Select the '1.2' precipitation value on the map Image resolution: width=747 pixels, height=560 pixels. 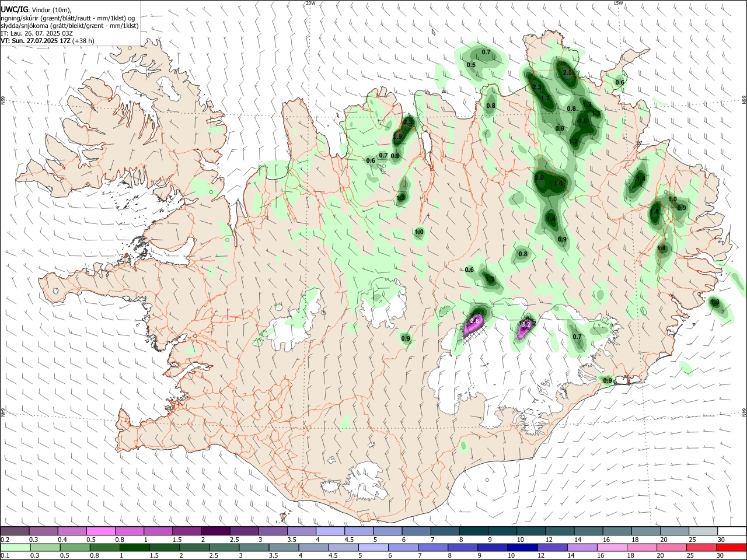(573, 142)
